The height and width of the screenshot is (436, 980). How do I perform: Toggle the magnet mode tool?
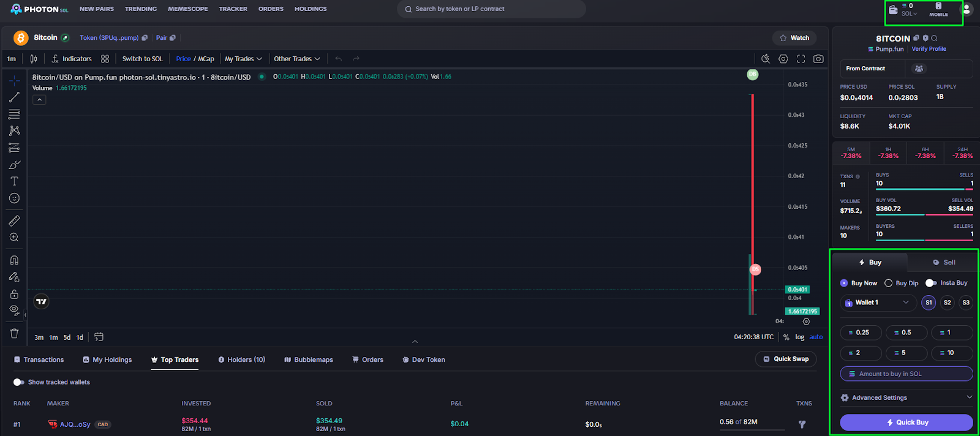14,260
